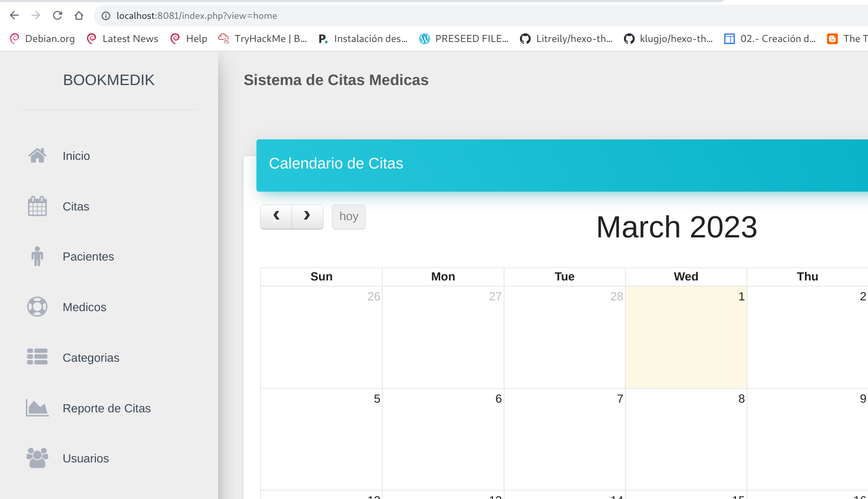Screen dimensions: 868x499
Task: Click the list icon beside Categorias
Action: tap(37, 357)
